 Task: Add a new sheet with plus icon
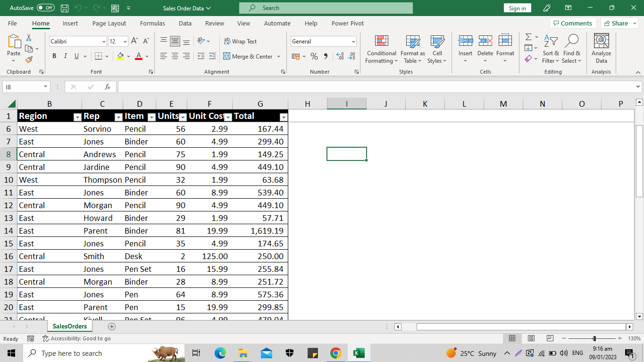click(x=112, y=327)
